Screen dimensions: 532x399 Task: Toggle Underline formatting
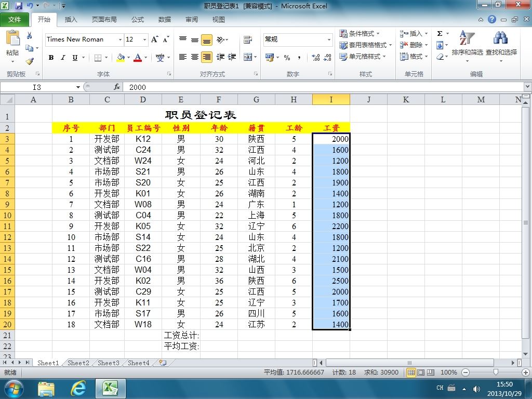(75, 57)
